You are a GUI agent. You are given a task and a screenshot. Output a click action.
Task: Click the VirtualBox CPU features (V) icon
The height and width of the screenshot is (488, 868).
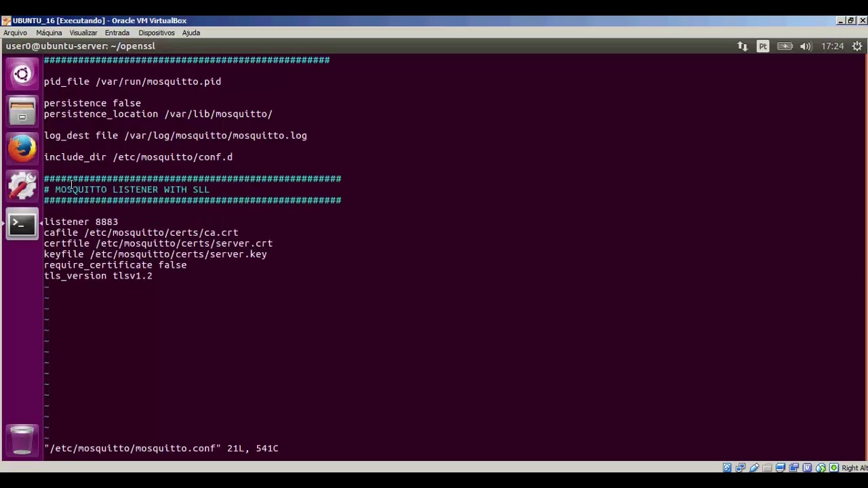[807, 468]
